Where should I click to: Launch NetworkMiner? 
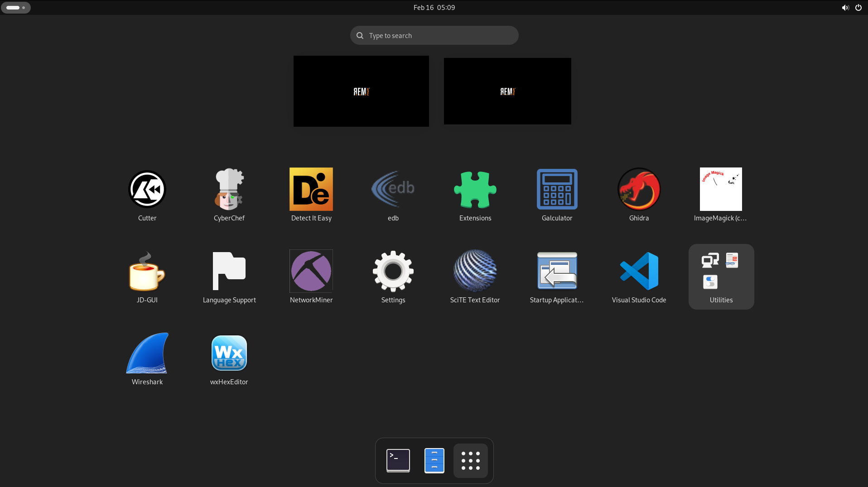pyautogui.click(x=311, y=272)
